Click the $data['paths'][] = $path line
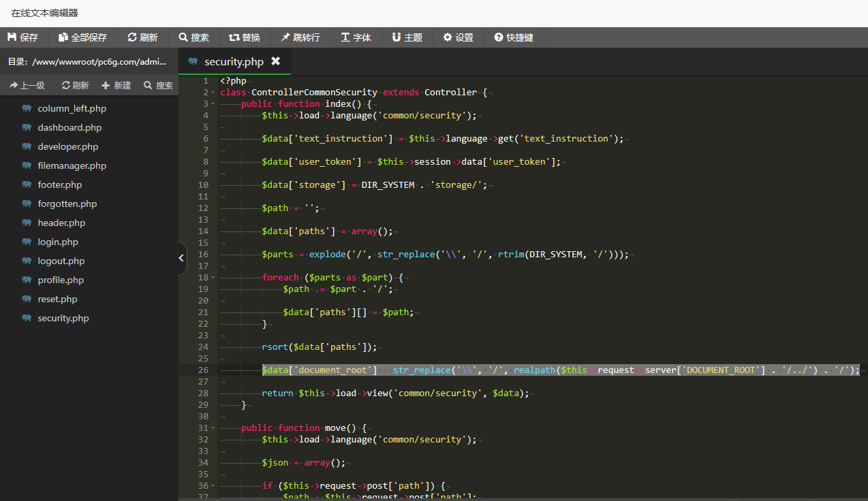The height and width of the screenshot is (501, 868). [x=349, y=312]
